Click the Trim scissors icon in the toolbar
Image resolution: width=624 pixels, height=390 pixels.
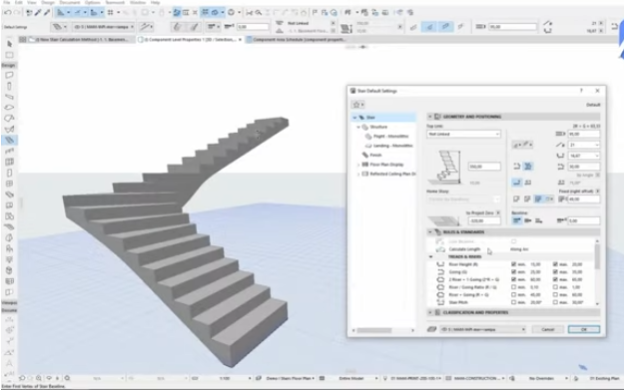[249, 12]
